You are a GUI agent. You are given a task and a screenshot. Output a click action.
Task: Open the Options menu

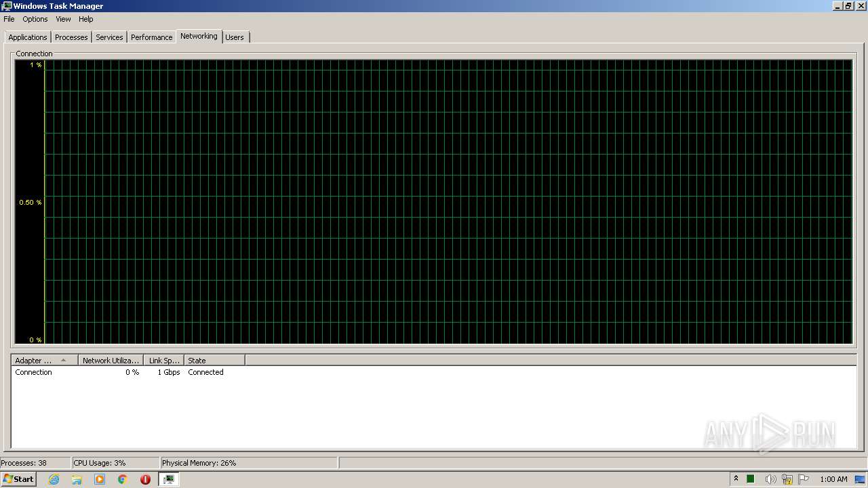(35, 19)
